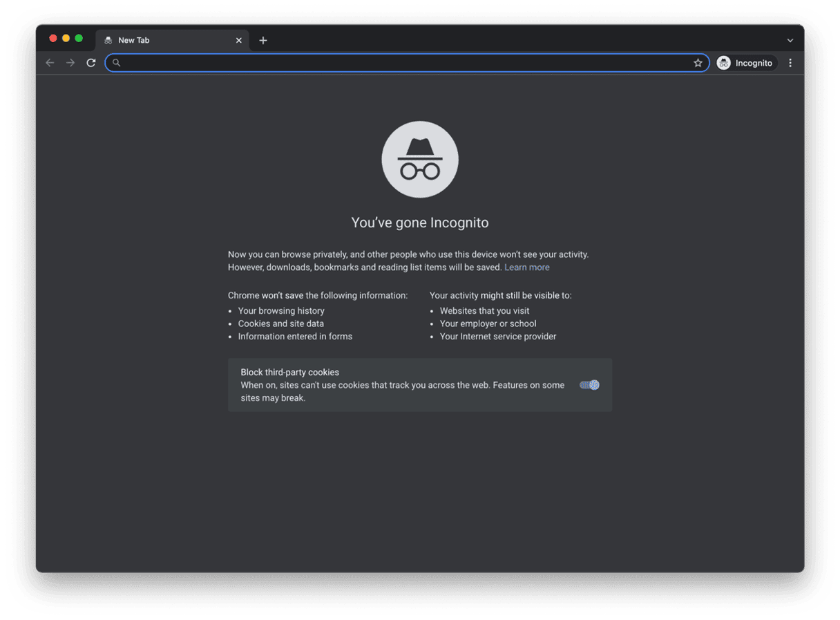Open the Chrome three-dot menu
This screenshot has width=840, height=620.
pos(790,63)
